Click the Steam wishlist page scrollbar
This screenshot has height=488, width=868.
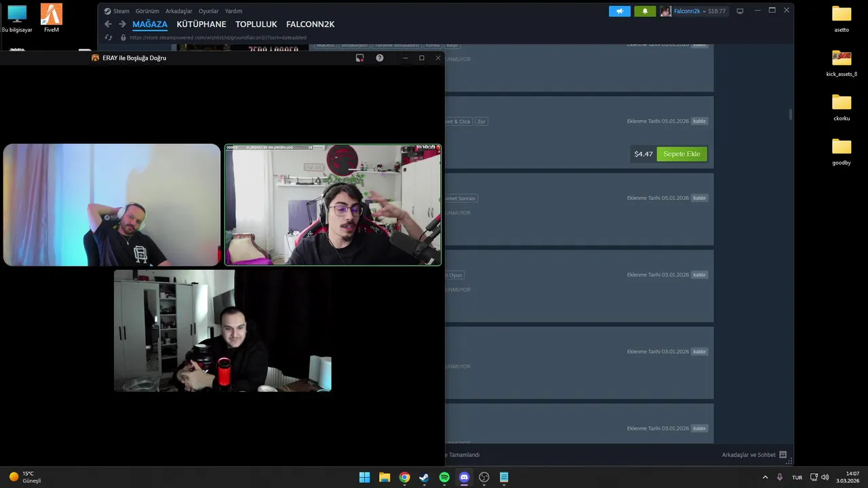791,114
